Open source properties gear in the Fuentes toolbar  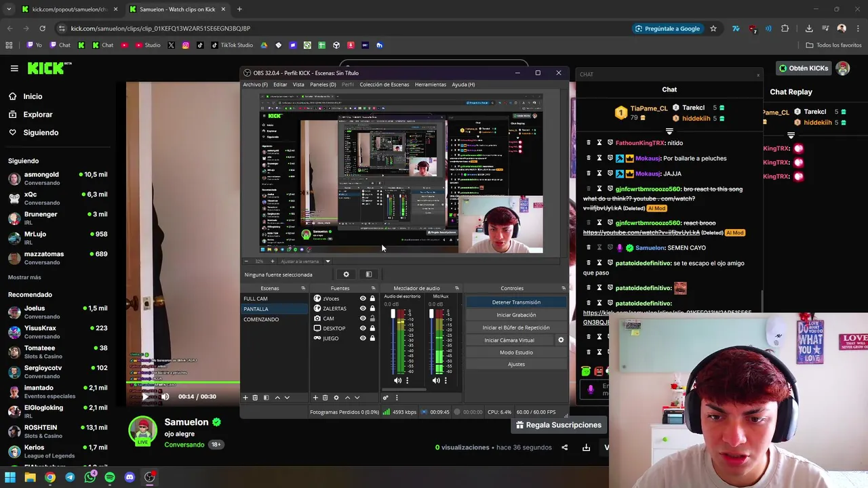point(336,398)
